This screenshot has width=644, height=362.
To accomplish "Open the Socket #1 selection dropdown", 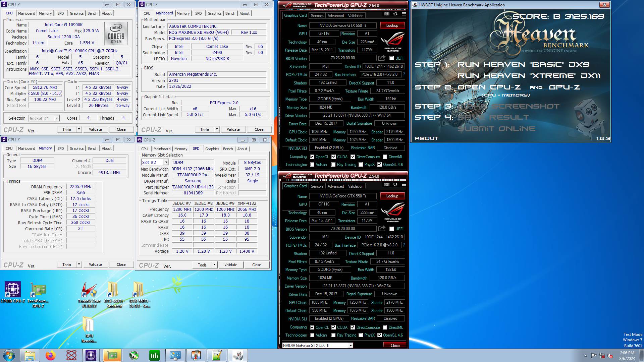I will (x=44, y=118).
